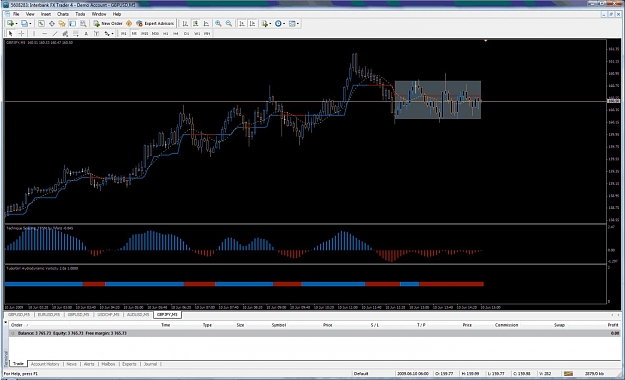Open the Charts menu
Screen dimensions: 625x380
pyautogui.click(x=63, y=14)
